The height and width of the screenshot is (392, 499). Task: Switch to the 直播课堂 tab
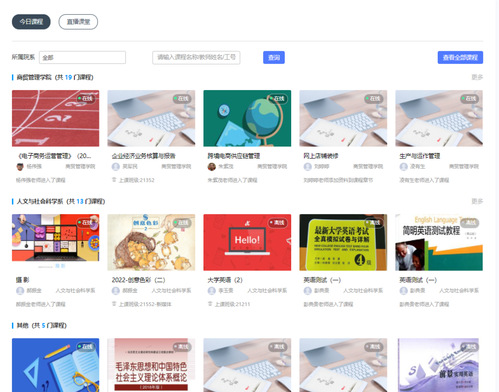(x=78, y=22)
